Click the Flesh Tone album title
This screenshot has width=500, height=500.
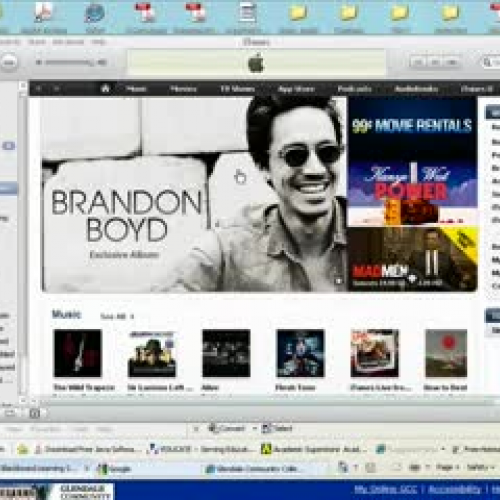[295, 387]
